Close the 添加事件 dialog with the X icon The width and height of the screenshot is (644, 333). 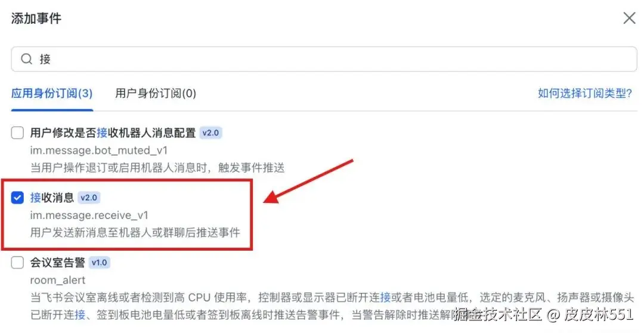point(629,18)
